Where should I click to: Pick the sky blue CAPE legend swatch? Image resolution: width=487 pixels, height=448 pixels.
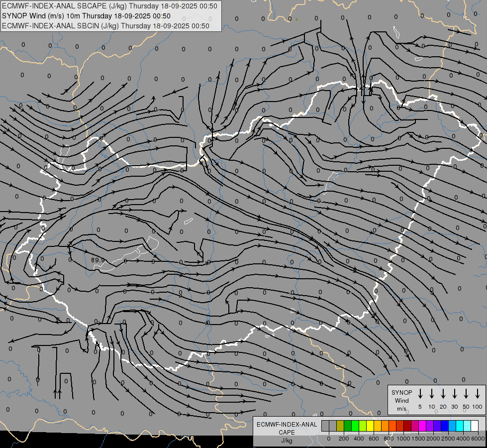452,426
